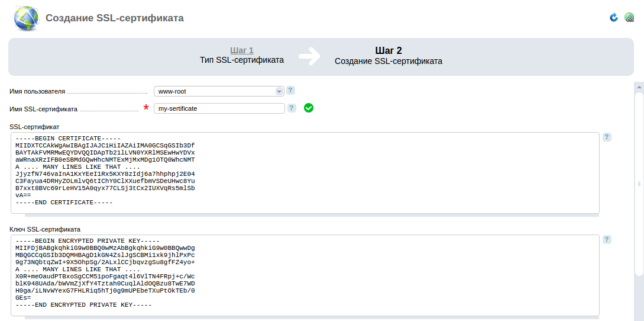Click the dropdown arrow of the username selector
644x321 pixels.
(x=279, y=91)
